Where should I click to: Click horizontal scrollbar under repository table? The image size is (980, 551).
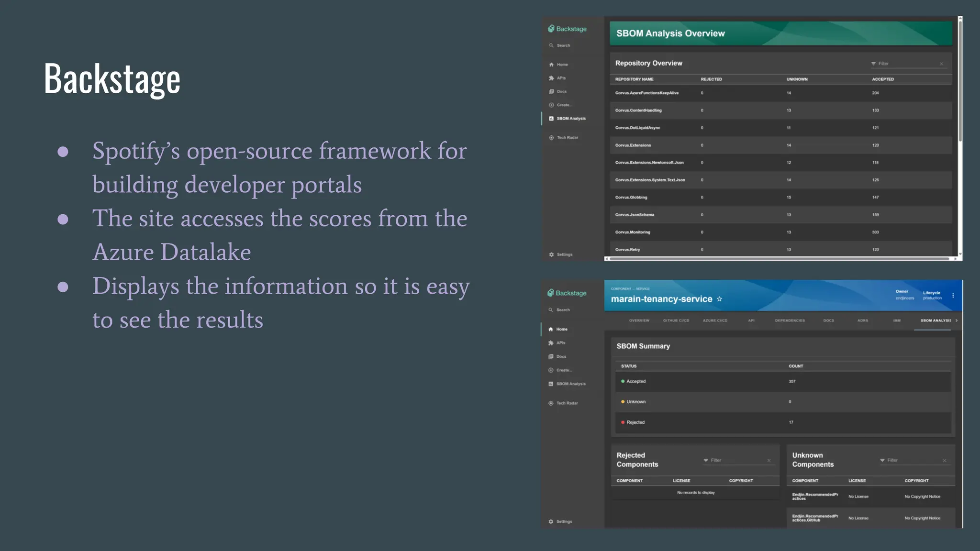point(779,259)
